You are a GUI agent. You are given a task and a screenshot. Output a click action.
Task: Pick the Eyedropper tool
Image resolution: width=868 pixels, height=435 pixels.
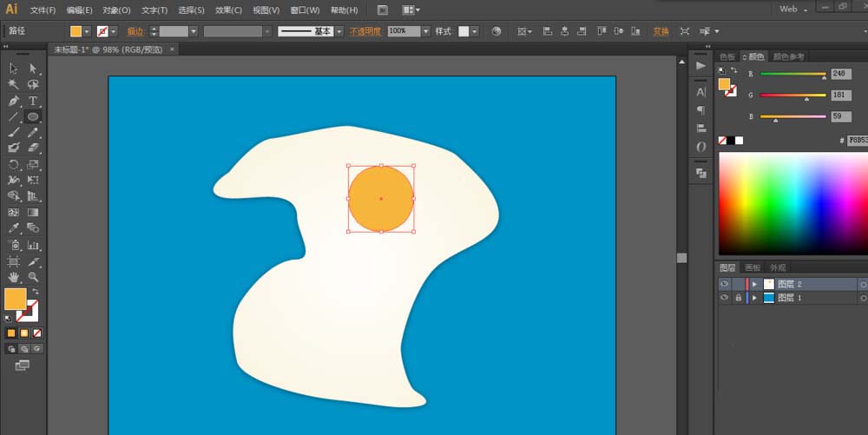14,228
